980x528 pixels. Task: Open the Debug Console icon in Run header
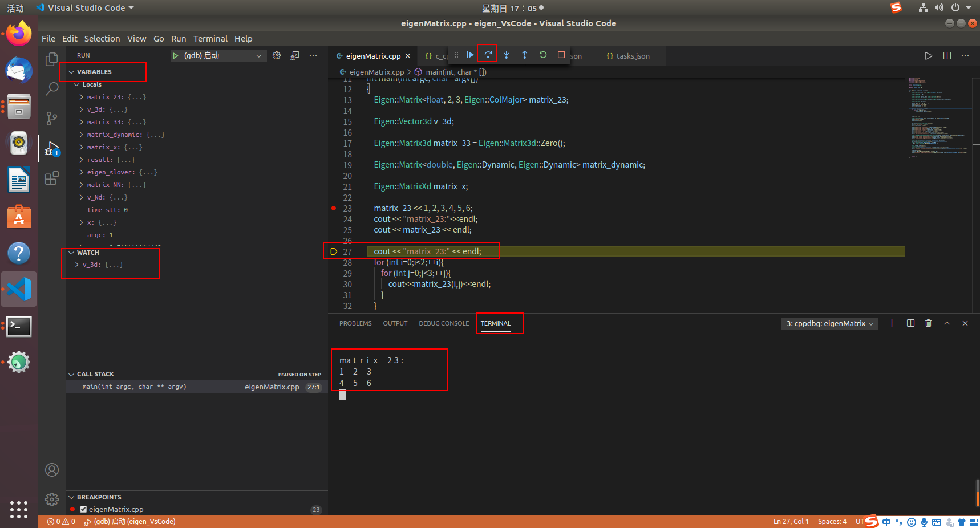coord(295,55)
